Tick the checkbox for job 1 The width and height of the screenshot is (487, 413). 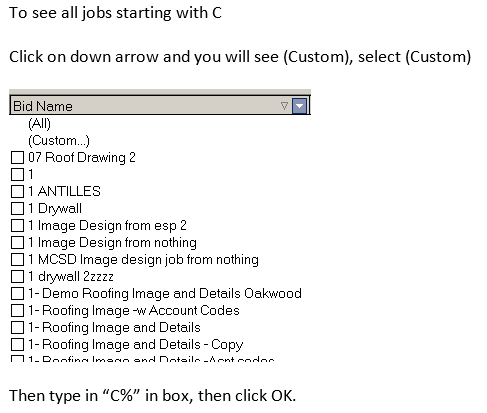click(17, 175)
